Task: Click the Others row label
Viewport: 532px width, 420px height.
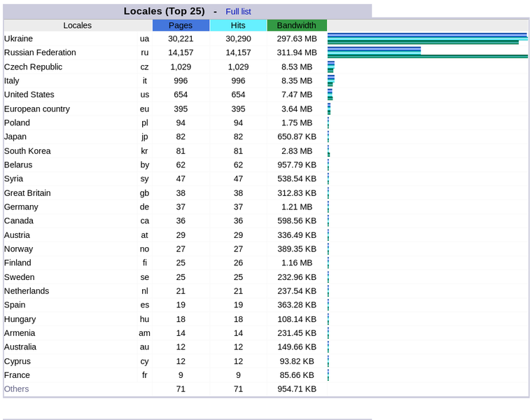Action: 17,388
